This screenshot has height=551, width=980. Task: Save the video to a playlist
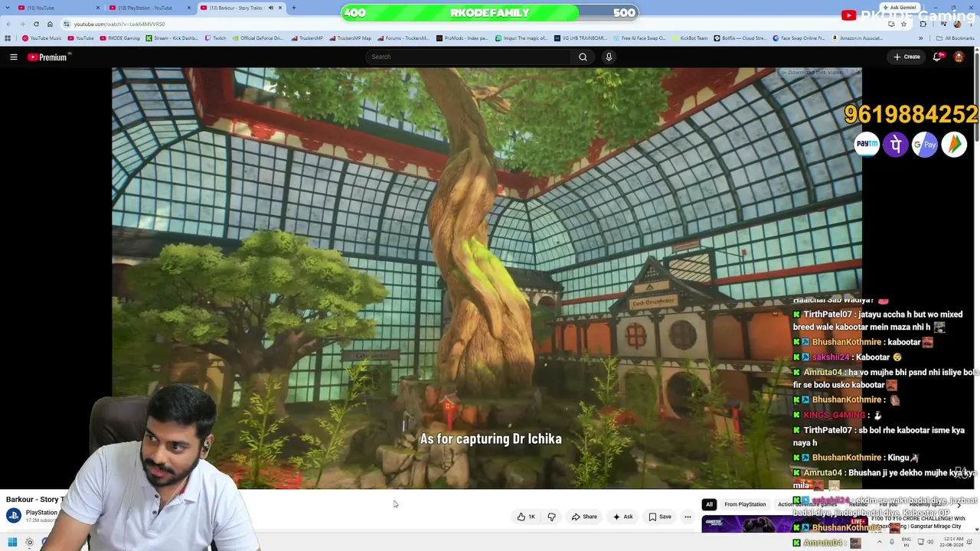click(660, 517)
